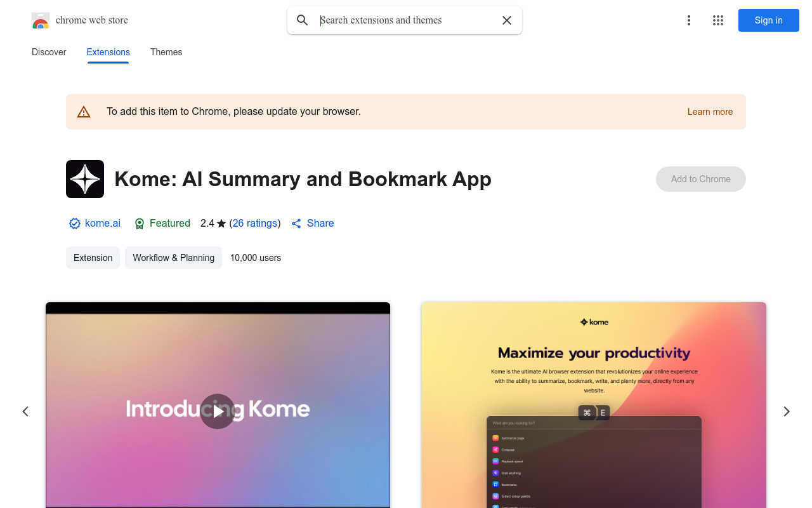Click the 10,000 users text
Viewport: 812px width, 508px height.
point(256,258)
